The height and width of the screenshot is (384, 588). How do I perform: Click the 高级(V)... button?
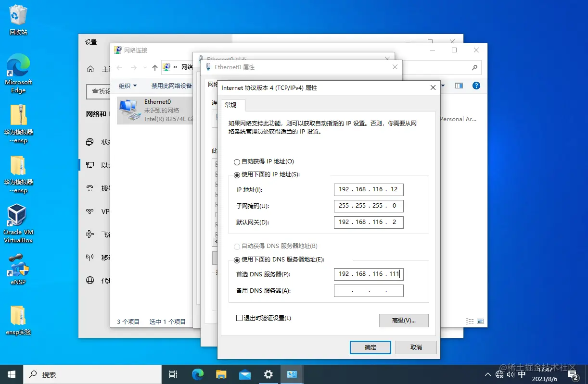click(x=404, y=321)
